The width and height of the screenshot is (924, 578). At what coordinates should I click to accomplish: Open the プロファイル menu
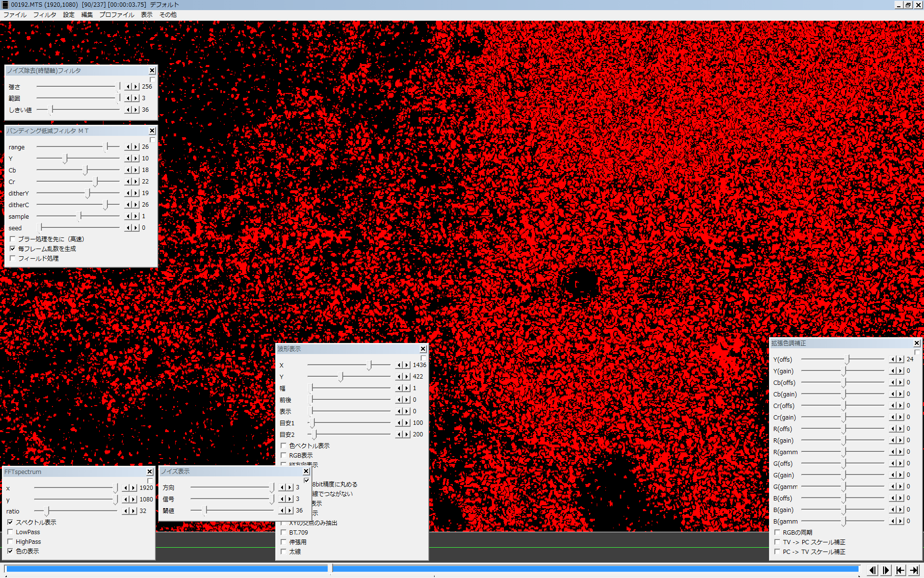pos(116,15)
